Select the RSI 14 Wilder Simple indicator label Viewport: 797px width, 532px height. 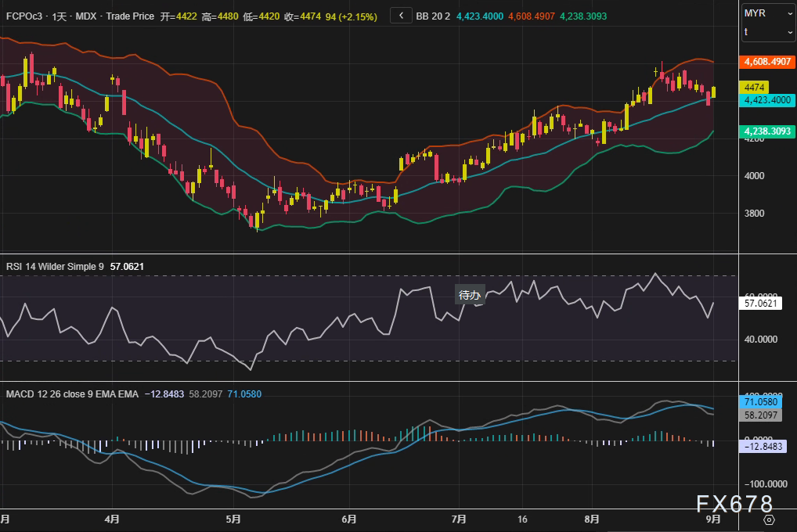(55, 267)
